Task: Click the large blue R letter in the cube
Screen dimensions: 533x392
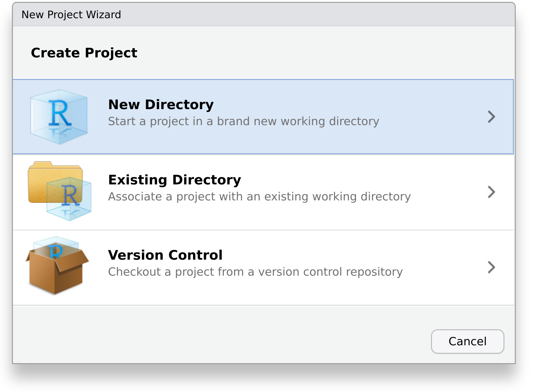Action: pyautogui.click(x=59, y=113)
